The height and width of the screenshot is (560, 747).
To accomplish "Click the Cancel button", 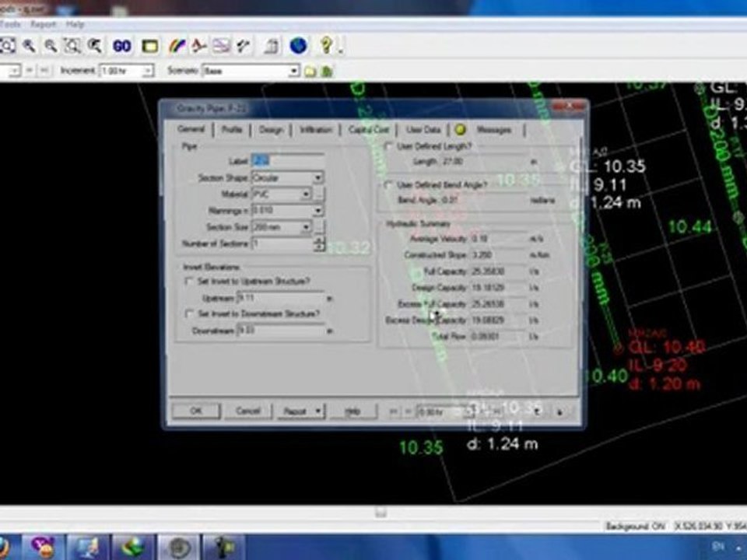I will click(247, 411).
